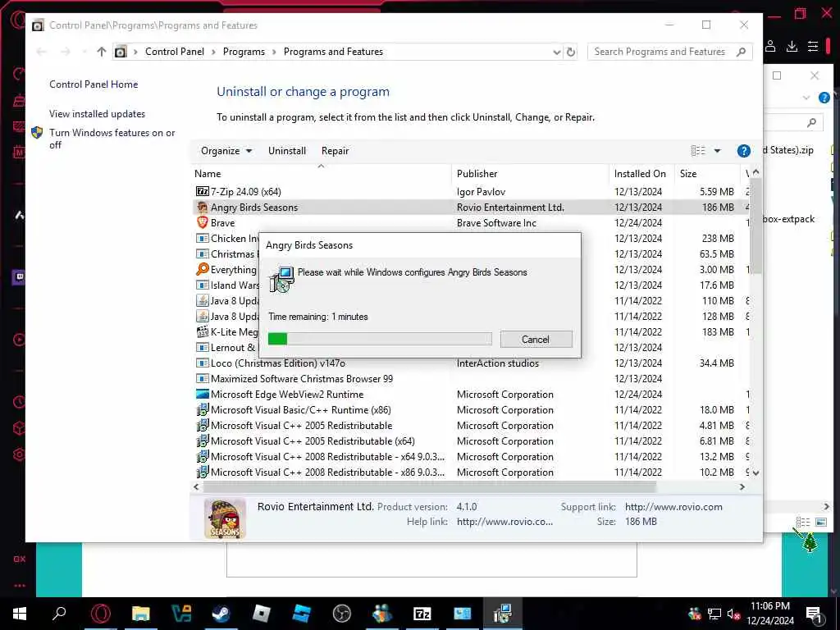Open Opera account profile icon
This screenshot has width=840, height=630.
[x=770, y=46]
